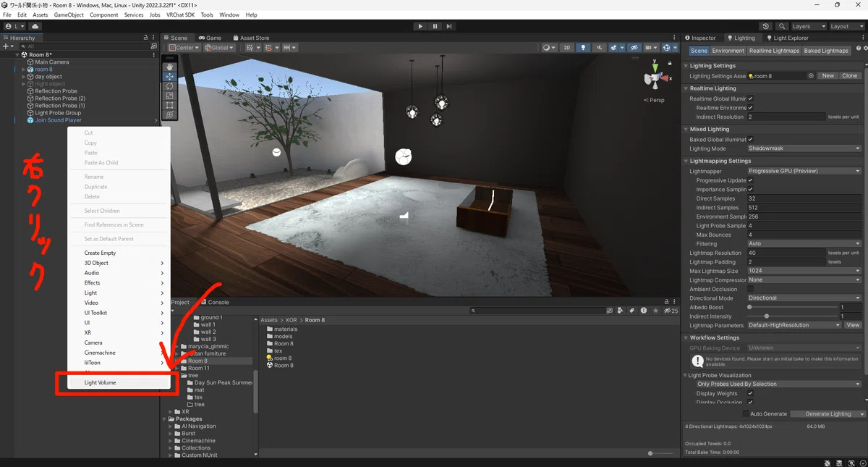The width and height of the screenshot is (868, 467).
Task: Toggle Realtime Environment Lighting checkbox
Action: (751, 107)
